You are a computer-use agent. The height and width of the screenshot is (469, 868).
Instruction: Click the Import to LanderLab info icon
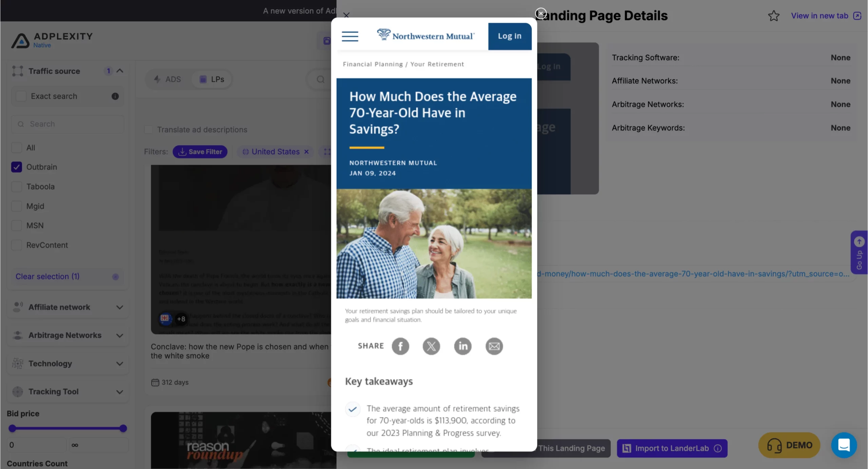718,448
